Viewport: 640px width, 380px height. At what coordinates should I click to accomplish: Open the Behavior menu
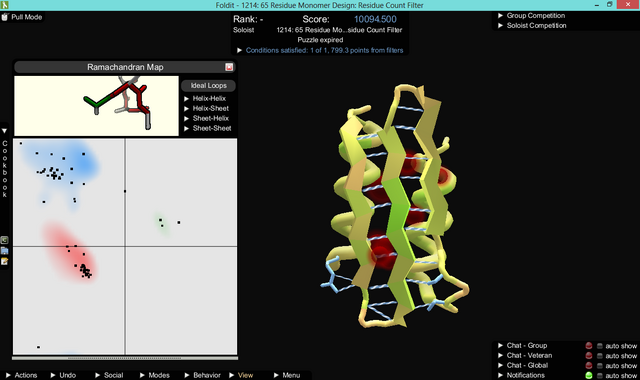202,375
